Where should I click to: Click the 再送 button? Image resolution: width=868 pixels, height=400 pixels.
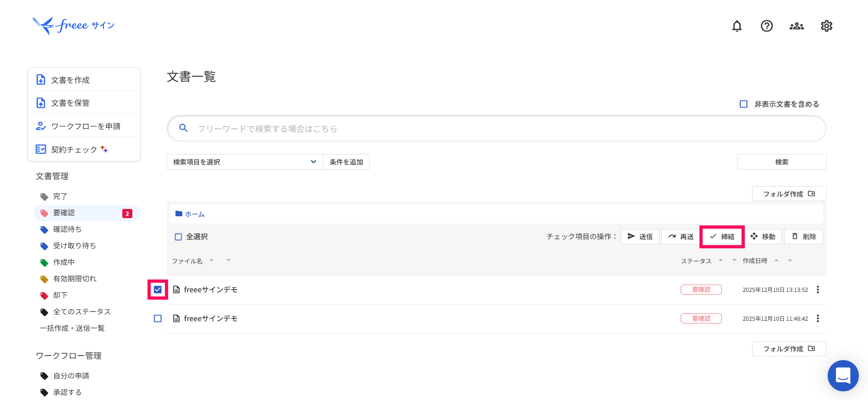pyautogui.click(x=681, y=236)
